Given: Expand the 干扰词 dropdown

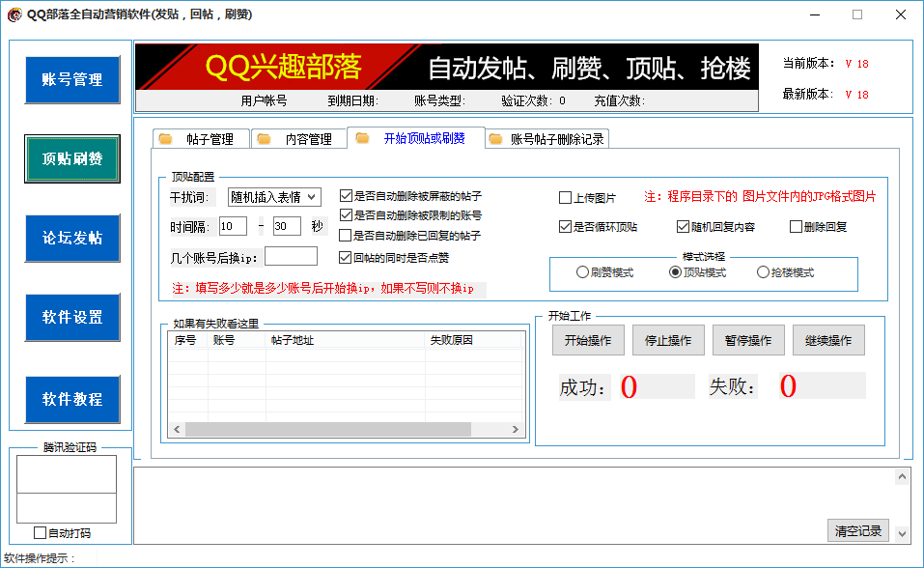Looking at the screenshot, I should pyautogui.click(x=274, y=197).
